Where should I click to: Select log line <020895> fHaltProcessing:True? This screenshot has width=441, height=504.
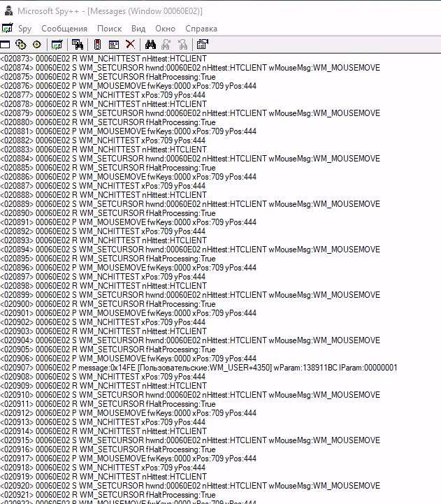tap(108, 259)
